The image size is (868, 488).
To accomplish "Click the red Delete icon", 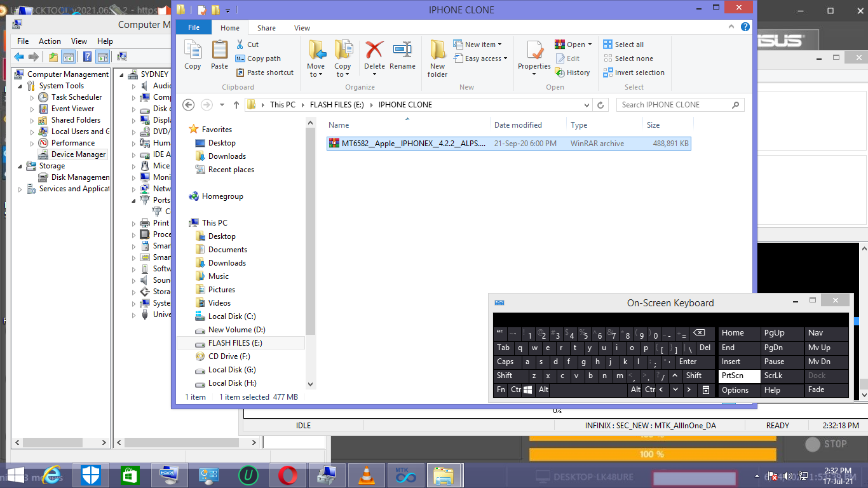I will 374,51.
